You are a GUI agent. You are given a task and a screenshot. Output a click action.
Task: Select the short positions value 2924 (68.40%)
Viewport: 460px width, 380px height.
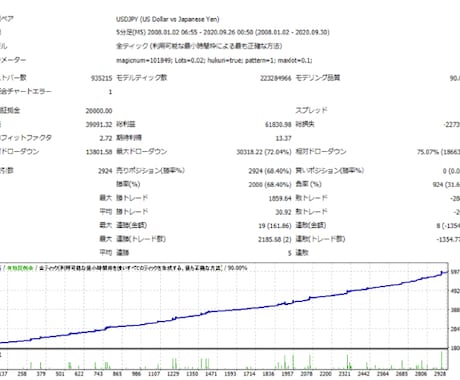coord(270,171)
